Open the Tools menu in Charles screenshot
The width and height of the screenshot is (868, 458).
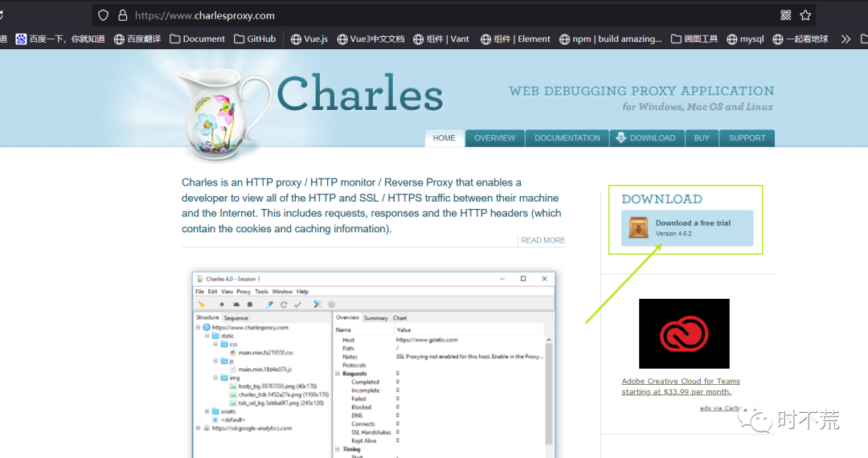(261, 292)
